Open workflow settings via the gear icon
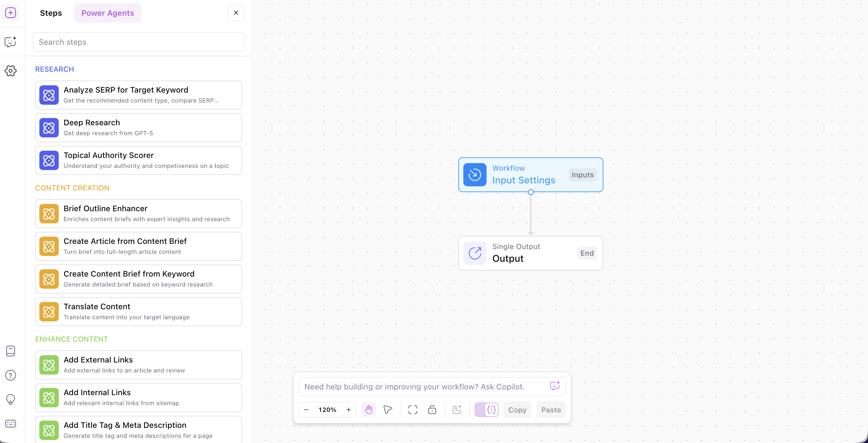 tap(11, 71)
